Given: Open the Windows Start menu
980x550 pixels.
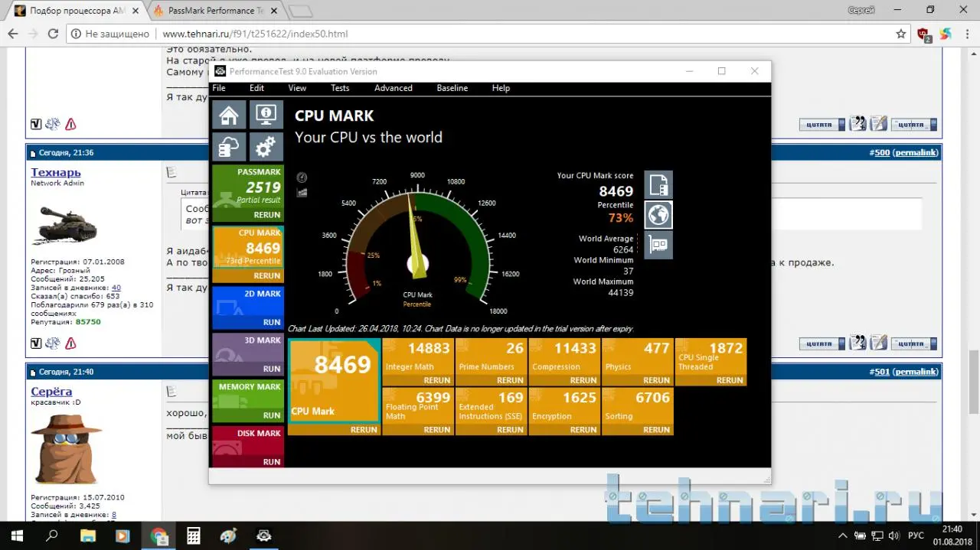Looking at the screenshot, I should pyautogui.click(x=17, y=535).
